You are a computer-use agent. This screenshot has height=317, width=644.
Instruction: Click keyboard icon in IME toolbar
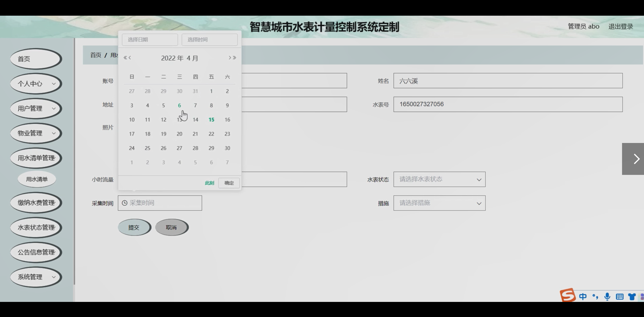click(619, 296)
